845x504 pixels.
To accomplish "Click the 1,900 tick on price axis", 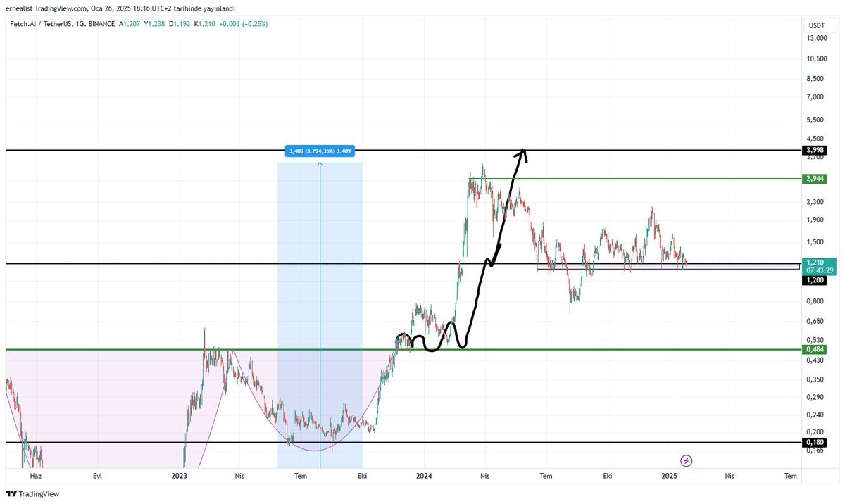I will (x=816, y=220).
